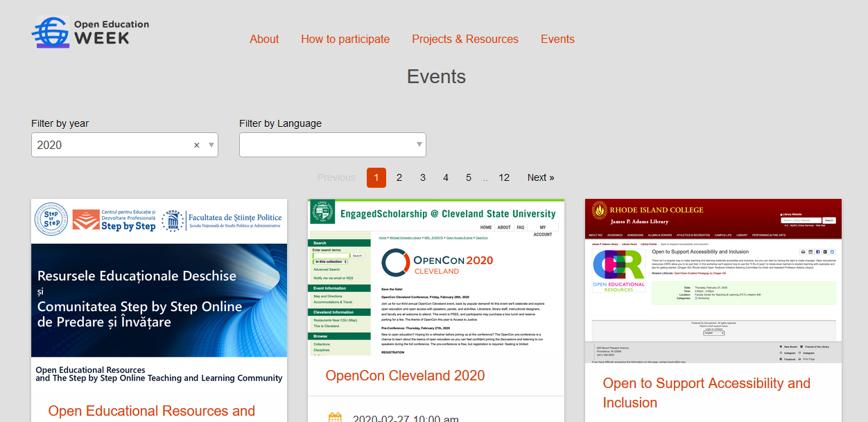Screen dimensions: 868x422
Task: Jump to page 5 of events
Action: coord(469,177)
